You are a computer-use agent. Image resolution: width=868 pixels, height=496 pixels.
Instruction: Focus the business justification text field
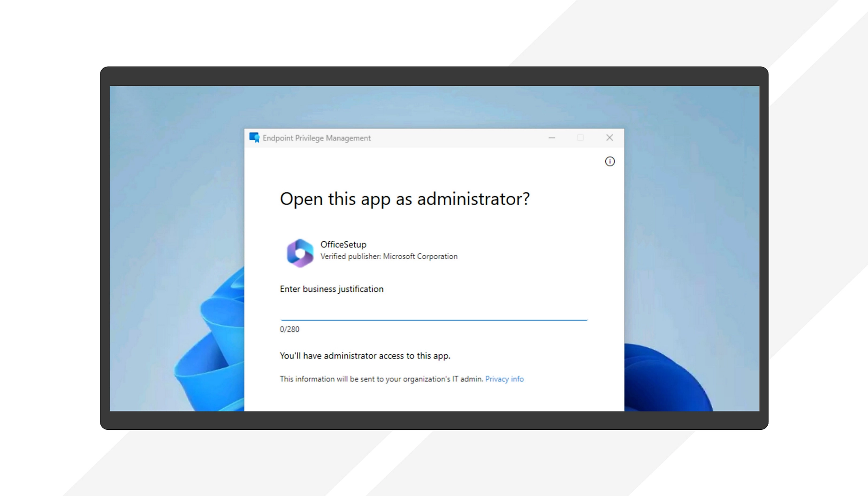click(434, 311)
